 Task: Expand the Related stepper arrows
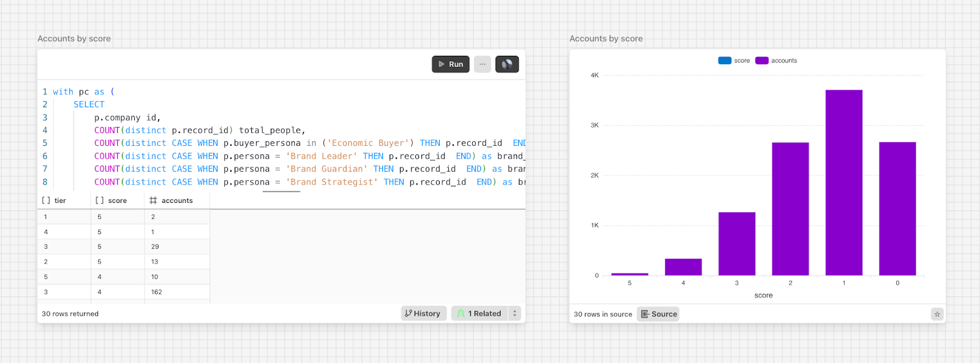[x=514, y=313]
